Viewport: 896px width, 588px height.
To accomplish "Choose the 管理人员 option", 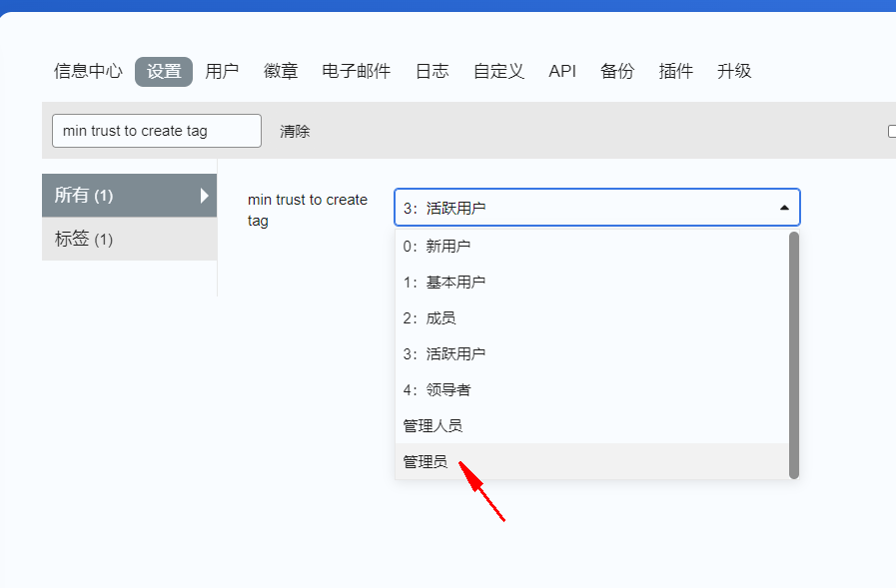I will pos(591,426).
